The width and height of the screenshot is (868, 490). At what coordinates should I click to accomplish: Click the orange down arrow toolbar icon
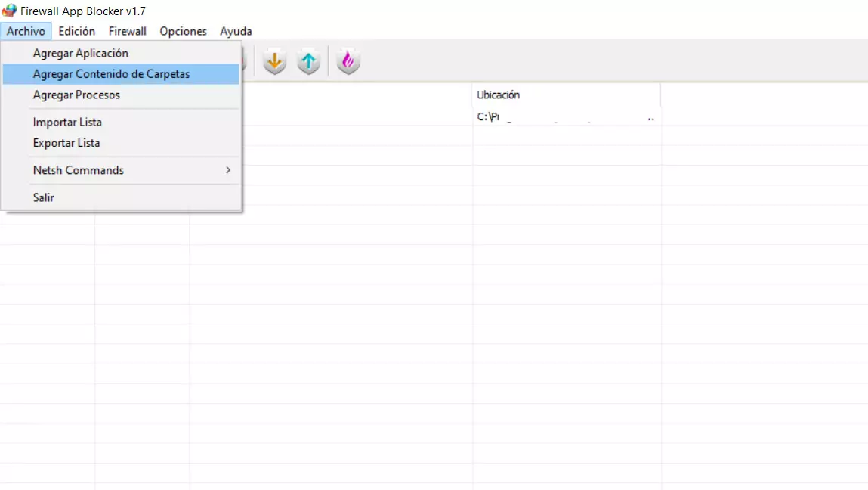(274, 61)
